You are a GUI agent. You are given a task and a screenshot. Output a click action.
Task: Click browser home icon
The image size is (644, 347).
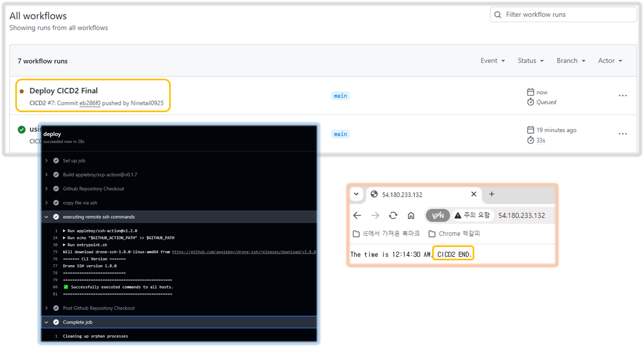pos(411,216)
